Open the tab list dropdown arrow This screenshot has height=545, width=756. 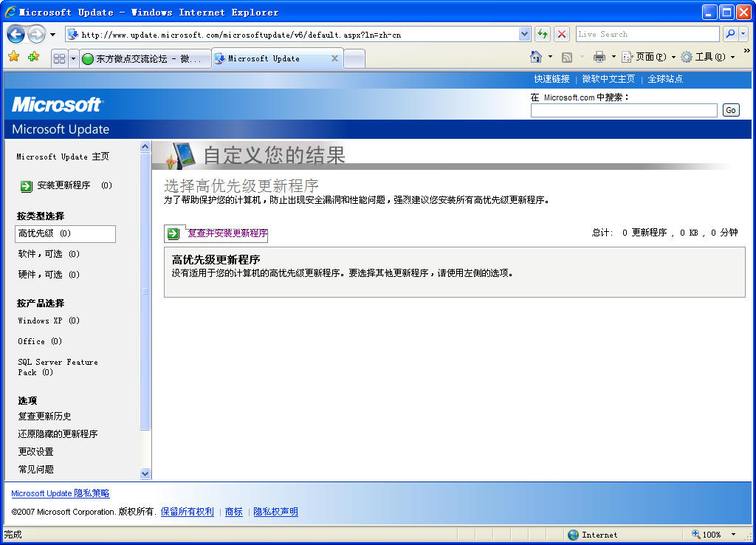[x=73, y=59]
